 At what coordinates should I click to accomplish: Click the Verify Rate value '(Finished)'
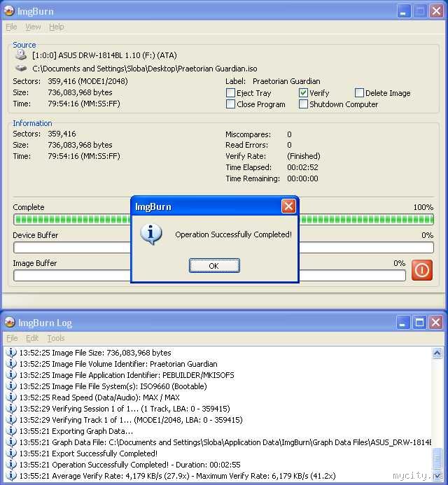304,156
